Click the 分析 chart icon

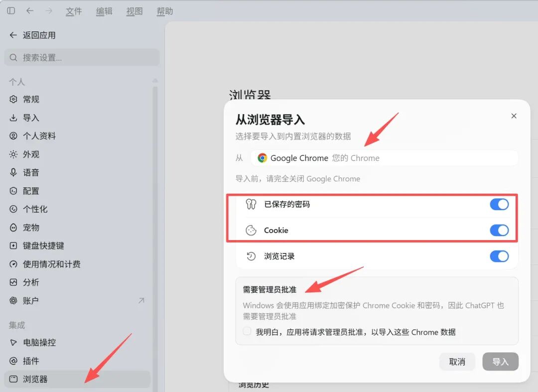tap(13, 282)
